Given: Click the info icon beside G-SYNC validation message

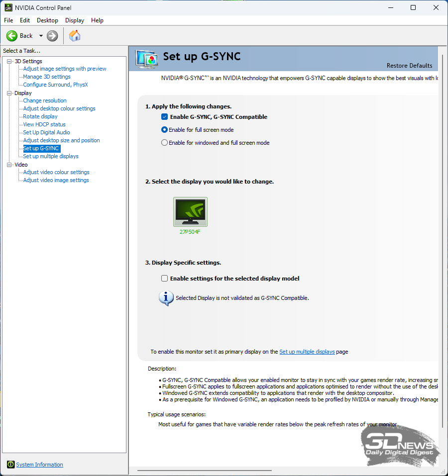Looking at the screenshot, I should pyautogui.click(x=166, y=298).
